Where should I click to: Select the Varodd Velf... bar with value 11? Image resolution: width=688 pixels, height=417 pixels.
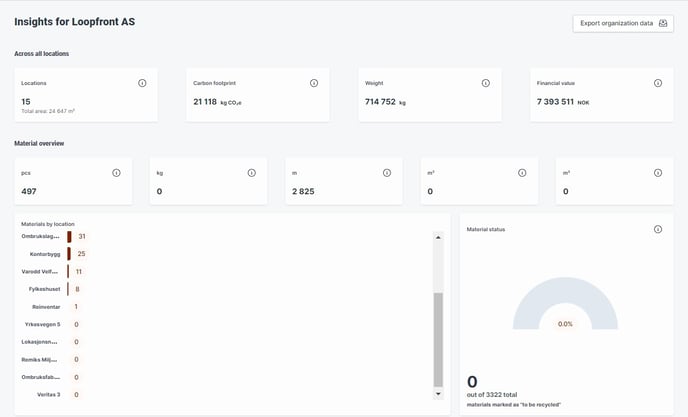(x=68, y=271)
